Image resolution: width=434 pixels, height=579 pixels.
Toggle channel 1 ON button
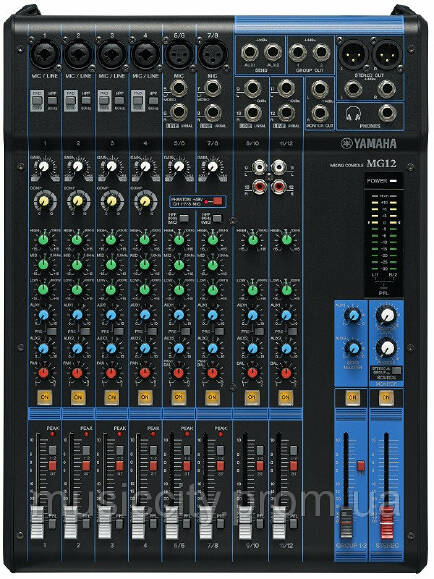[45, 397]
